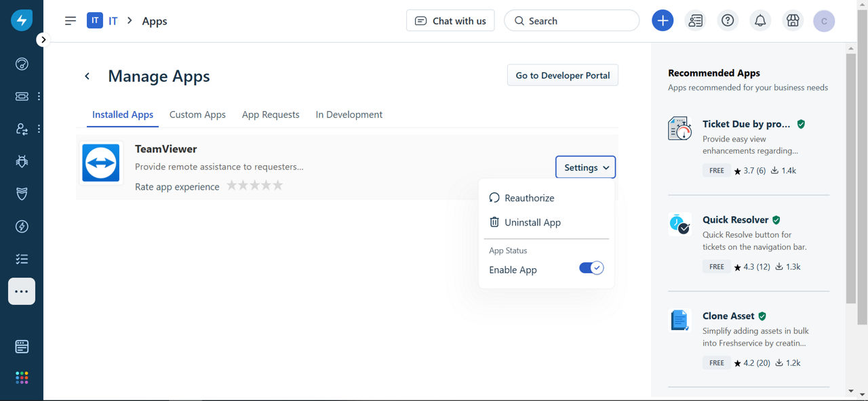Screen dimensions: 868x401
Task: Click the Quick Resolver app icon
Action: coord(679,224)
